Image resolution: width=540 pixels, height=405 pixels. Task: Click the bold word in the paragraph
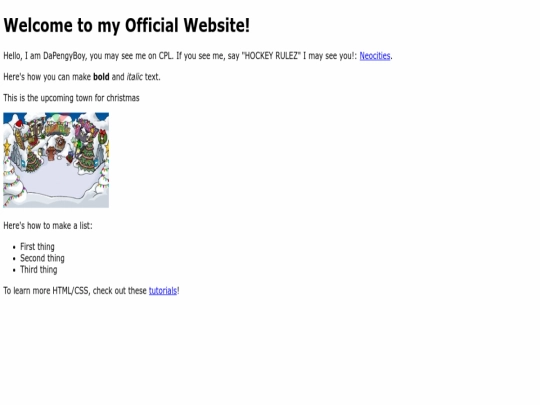(x=101, y=77)
